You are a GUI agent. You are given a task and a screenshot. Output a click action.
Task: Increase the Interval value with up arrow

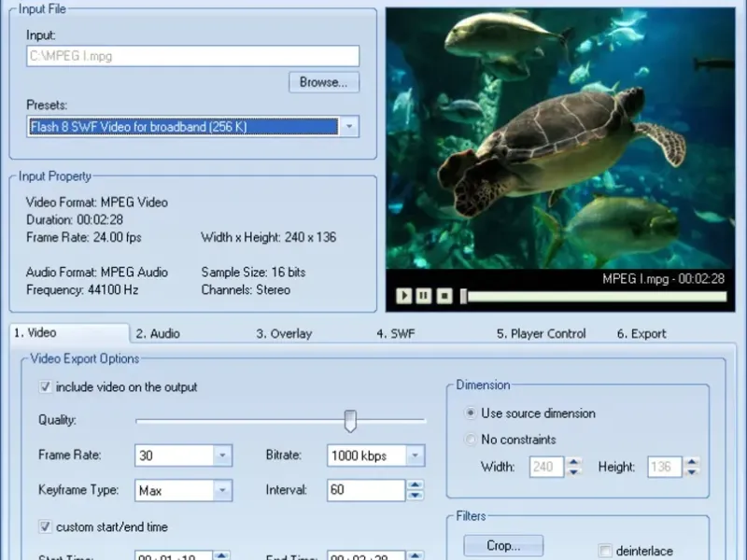[415, 485]
